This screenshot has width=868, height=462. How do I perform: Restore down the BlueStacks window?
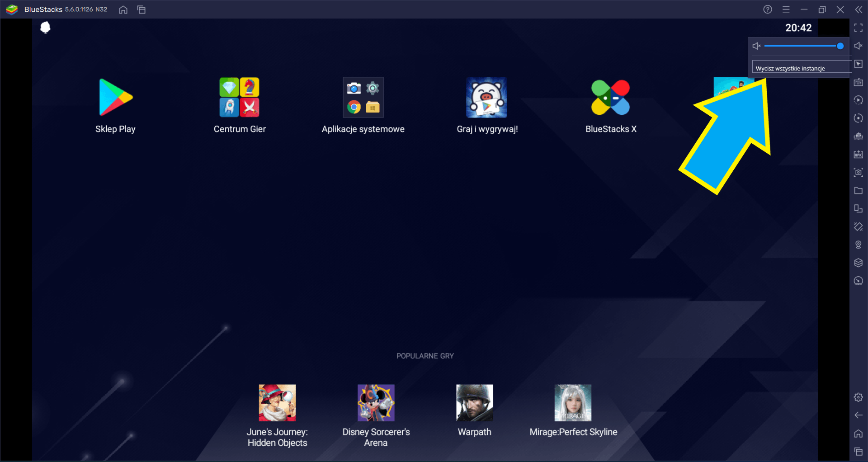point(822,9)
